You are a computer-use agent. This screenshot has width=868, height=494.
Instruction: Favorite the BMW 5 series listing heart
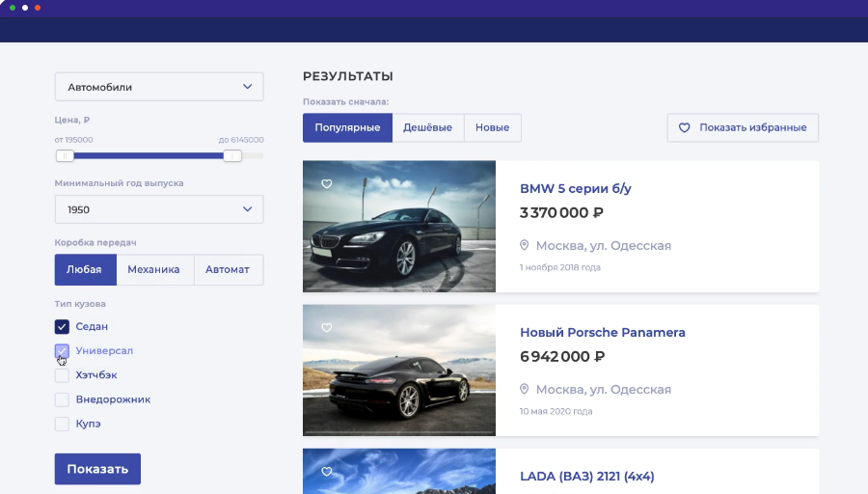pyautogui.click(x=326, y=183)
